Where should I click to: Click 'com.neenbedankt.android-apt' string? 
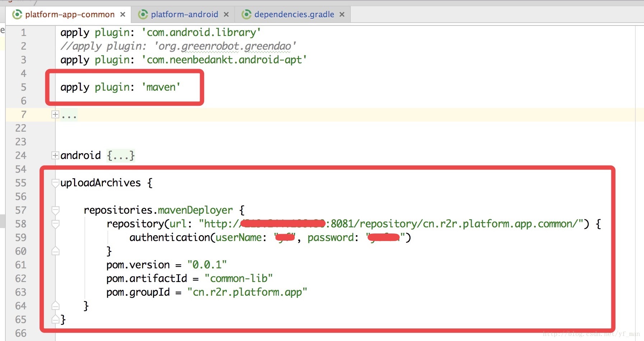pyautogui.click(x=224, y=60)
